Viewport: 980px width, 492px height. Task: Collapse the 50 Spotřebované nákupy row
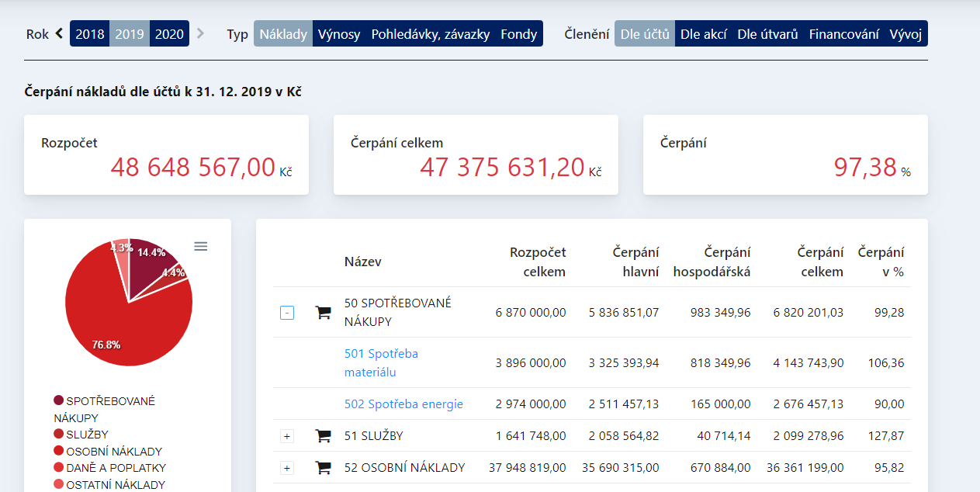coord(287,313)
